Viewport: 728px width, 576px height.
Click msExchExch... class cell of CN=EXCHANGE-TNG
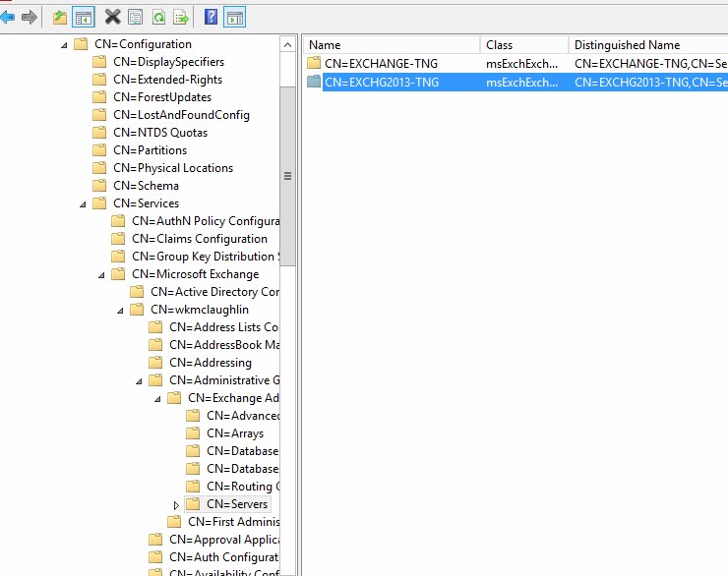tap(521, 64)
